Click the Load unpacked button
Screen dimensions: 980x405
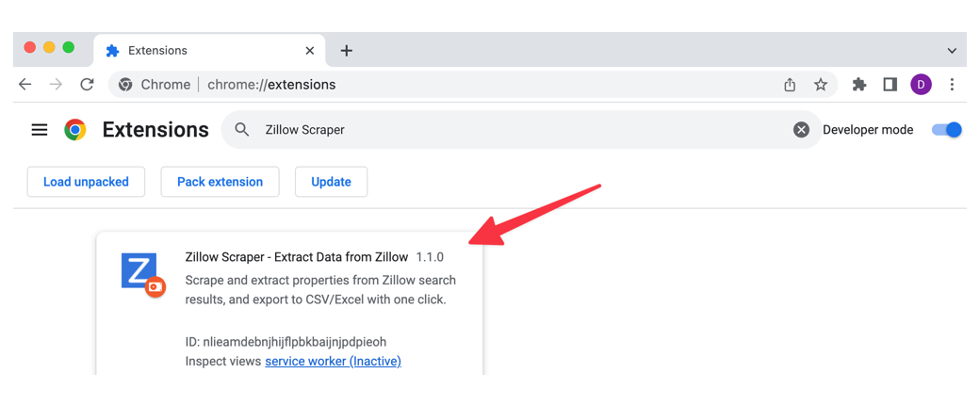pyautogui.click(x=87, y=182)
